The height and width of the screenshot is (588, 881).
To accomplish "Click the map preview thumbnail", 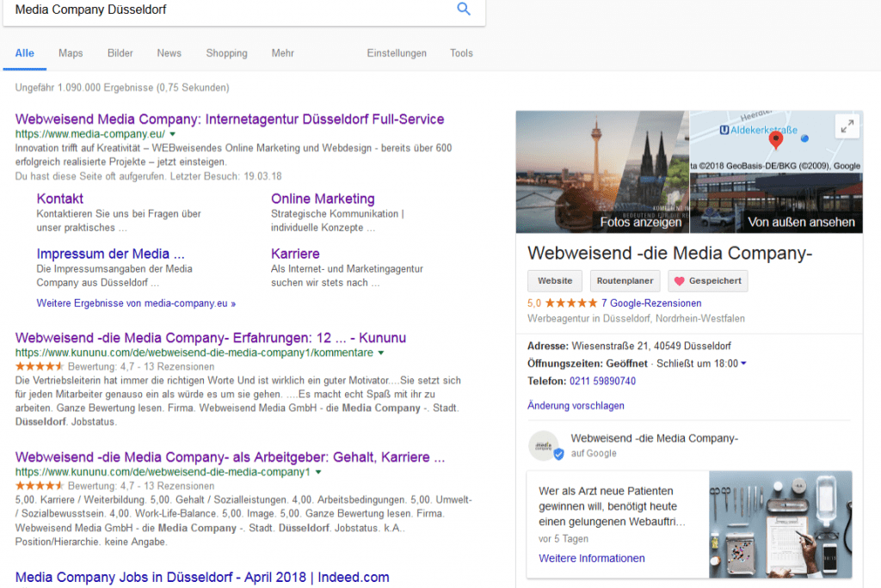I will click(x=777, y=142).
